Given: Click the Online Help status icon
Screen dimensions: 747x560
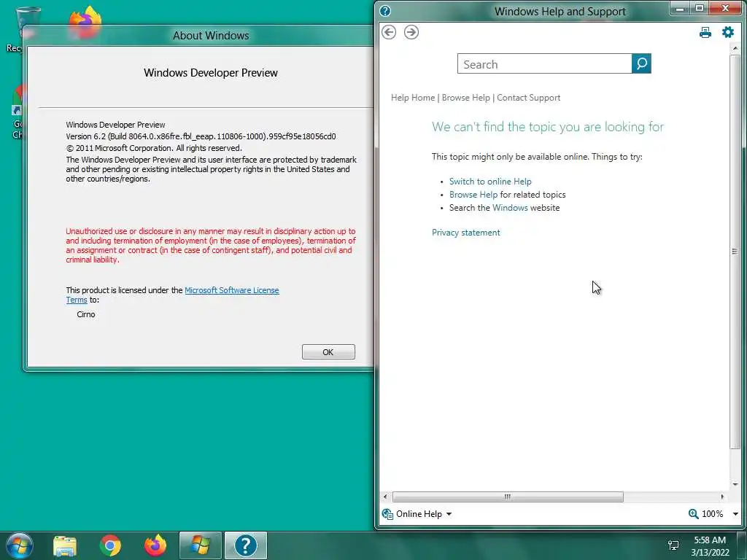Looking at the screenshot, I should (387, 514).
